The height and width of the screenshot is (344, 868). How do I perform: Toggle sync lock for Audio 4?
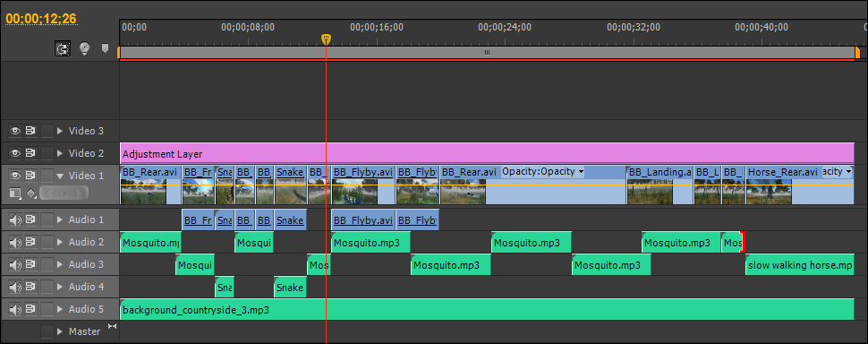pyautogui.click(x=30, y=287)
